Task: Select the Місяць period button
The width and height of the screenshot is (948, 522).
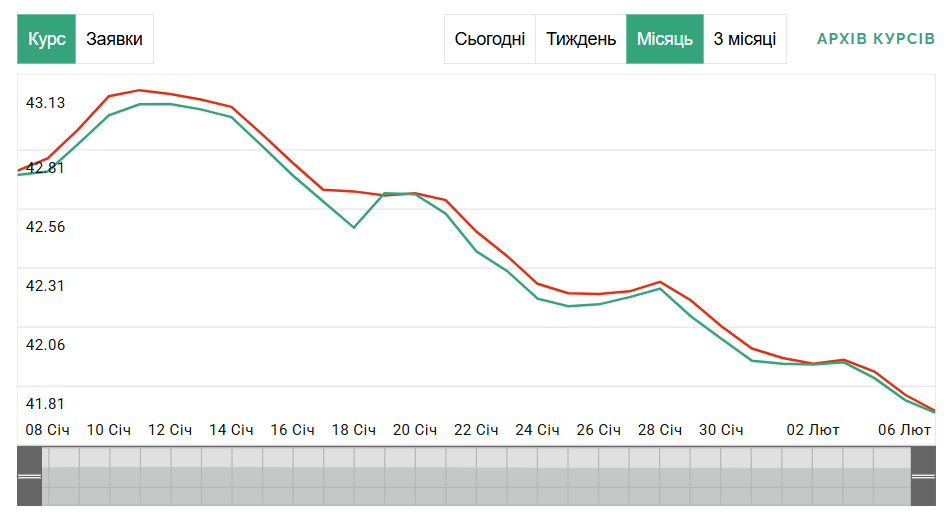Action: (665, 39)
